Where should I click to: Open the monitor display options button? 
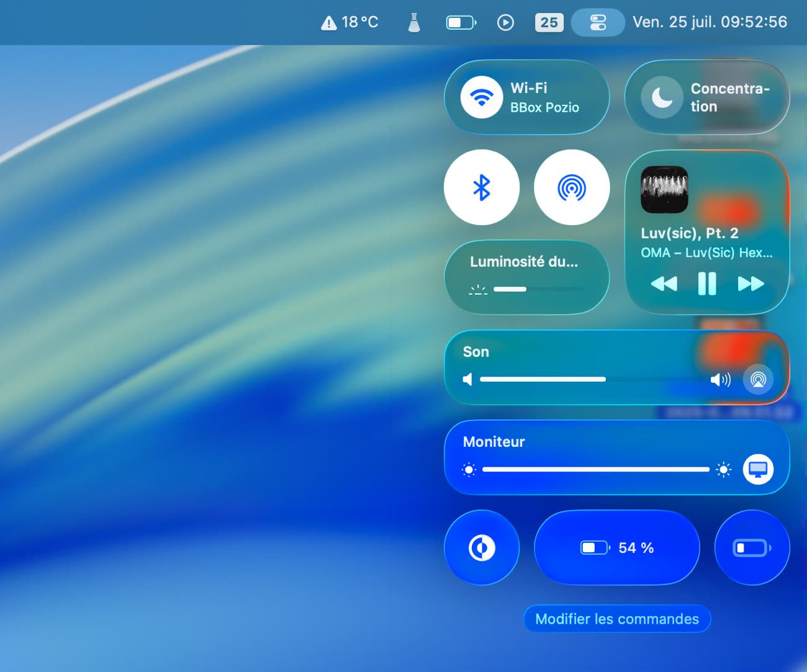(758, 470)
